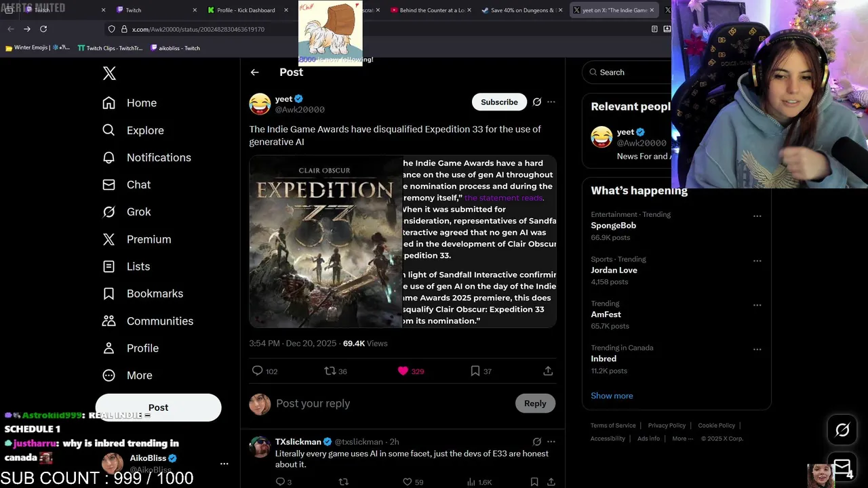Open the Terms of Service link
868x488 pixels.
(x=613, y=426)
